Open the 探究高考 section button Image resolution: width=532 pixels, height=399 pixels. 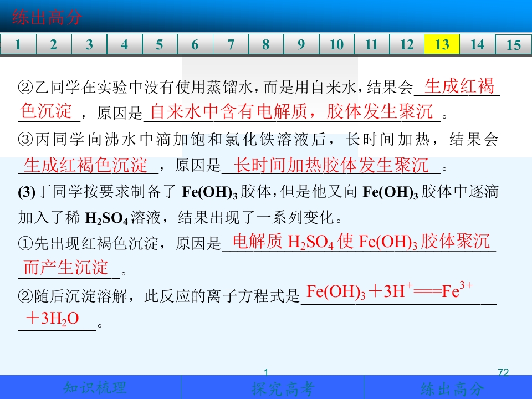[x=272, y=387]
